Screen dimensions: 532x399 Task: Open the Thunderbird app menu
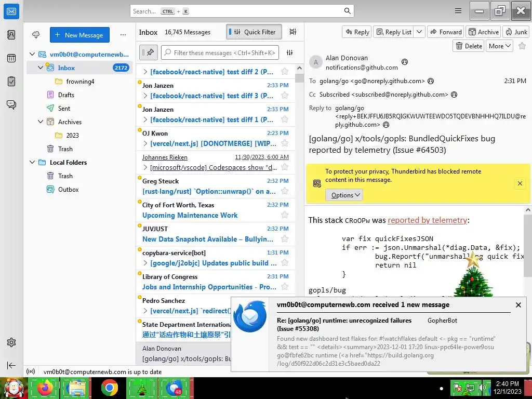(458, 11)
